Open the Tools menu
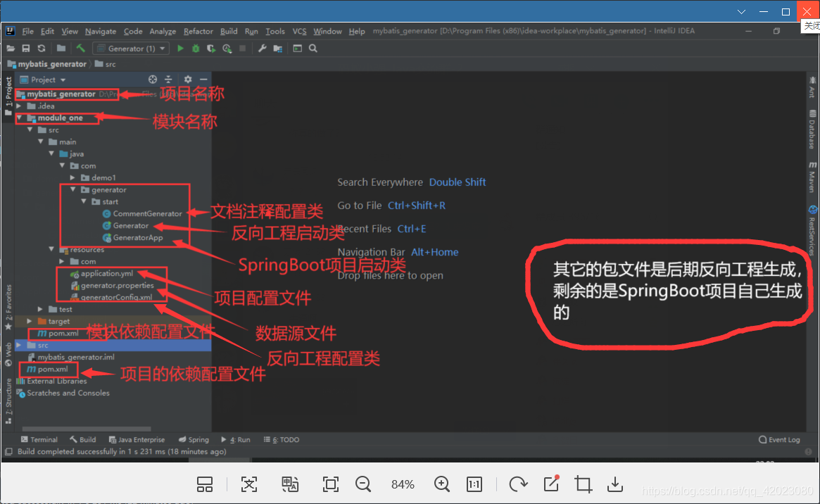This screenshot has height=504, width=820. pos(275,32)
